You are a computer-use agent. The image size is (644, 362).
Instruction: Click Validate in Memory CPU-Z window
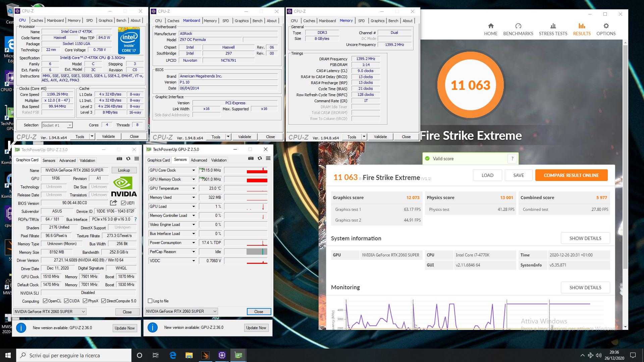coord(380,137)
